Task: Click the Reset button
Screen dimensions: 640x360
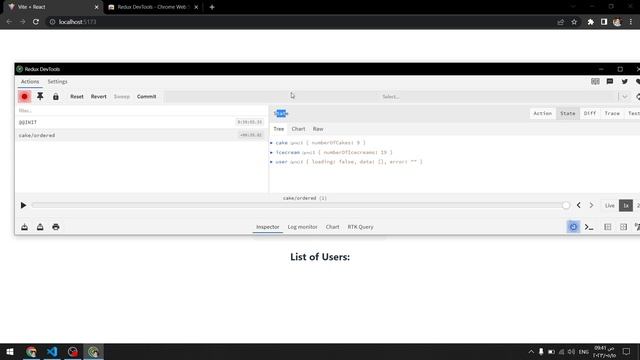Action: click(x=77, y=97)
